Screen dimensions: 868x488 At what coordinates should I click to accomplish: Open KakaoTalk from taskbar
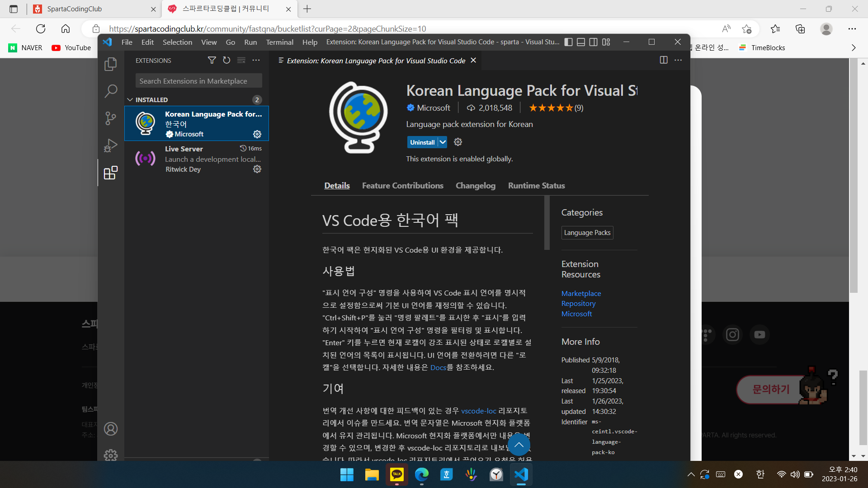coord(397,474)
